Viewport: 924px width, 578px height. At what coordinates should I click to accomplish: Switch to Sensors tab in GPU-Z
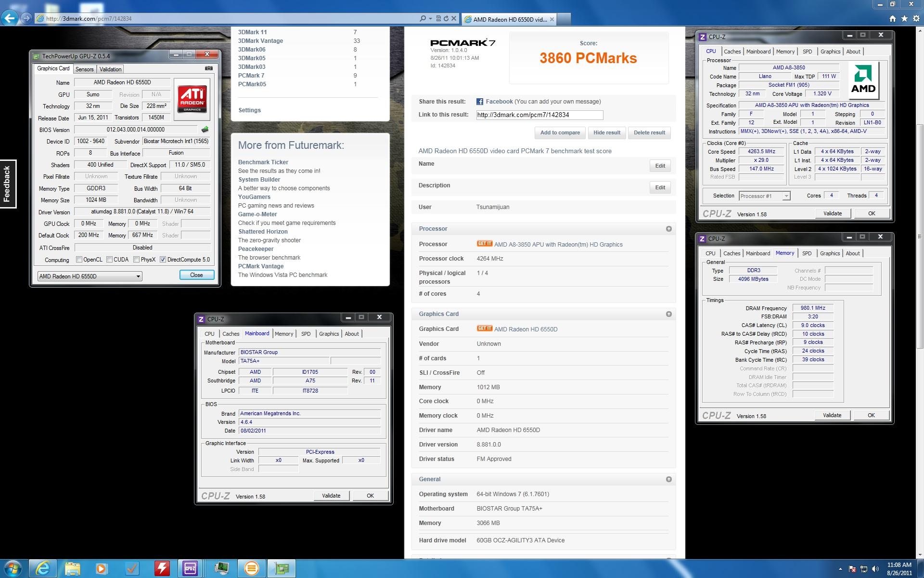point(84,69)
